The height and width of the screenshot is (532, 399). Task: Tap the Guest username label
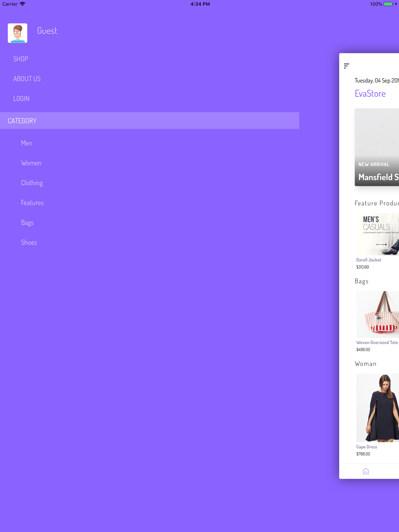coord(47,31)
